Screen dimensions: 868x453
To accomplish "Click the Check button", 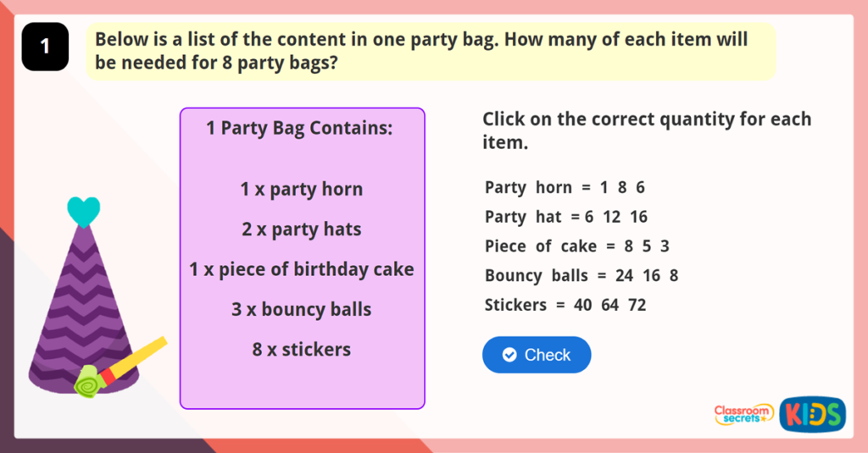I will 537,355.
